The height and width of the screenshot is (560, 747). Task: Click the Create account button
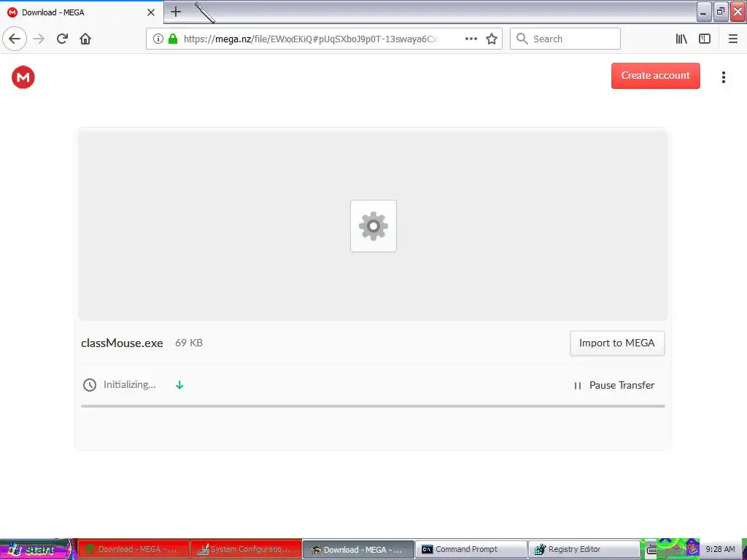point(656,75)
